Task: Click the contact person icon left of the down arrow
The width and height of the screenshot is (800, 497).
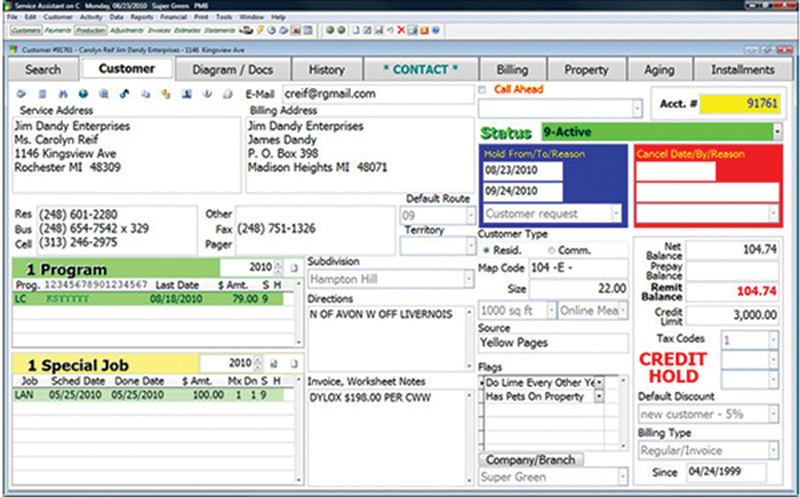Action: pyautogui.click(x=187, y=94)
